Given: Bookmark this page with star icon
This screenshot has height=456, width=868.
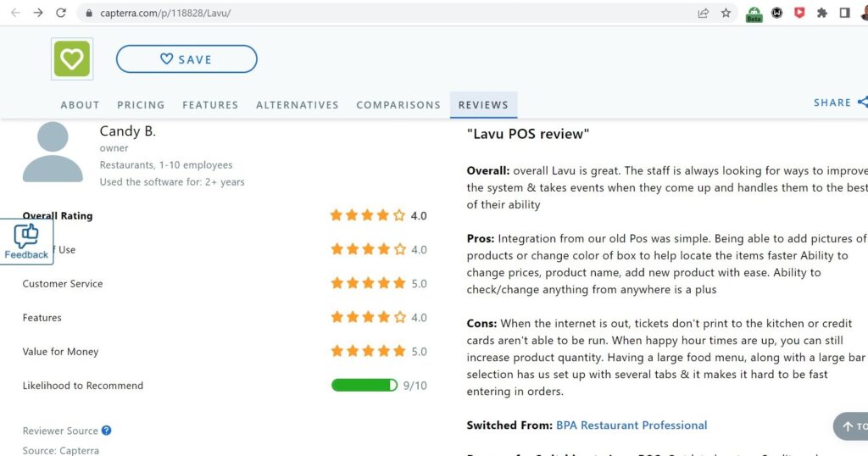Looking at the screenshot, I should tap(726, 13).
